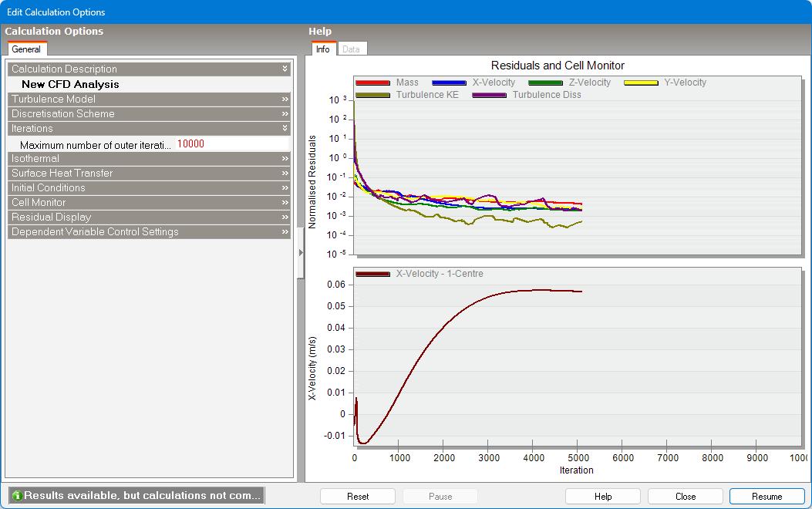Image resolution: width=812 pixels, height=509 pixels.
Task: Expand the Isothermal section
Action: click(x=285, y=159)
